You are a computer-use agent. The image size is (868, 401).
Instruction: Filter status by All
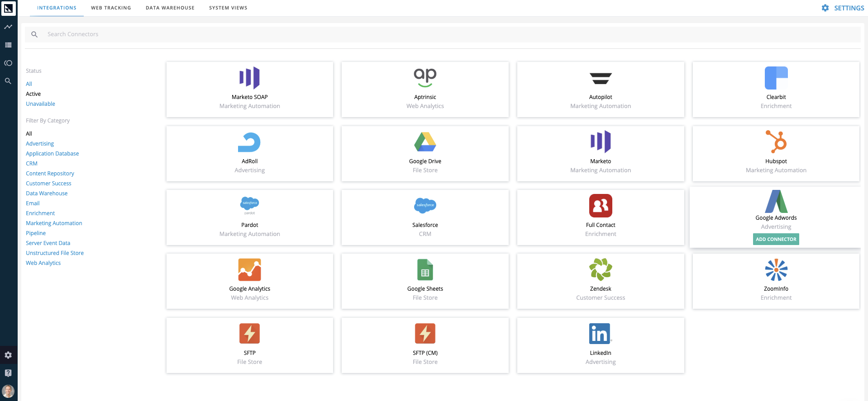(29, 84)
